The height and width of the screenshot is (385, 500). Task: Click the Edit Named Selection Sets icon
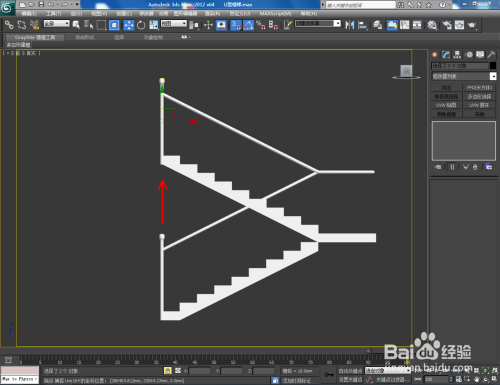point(288,25)
